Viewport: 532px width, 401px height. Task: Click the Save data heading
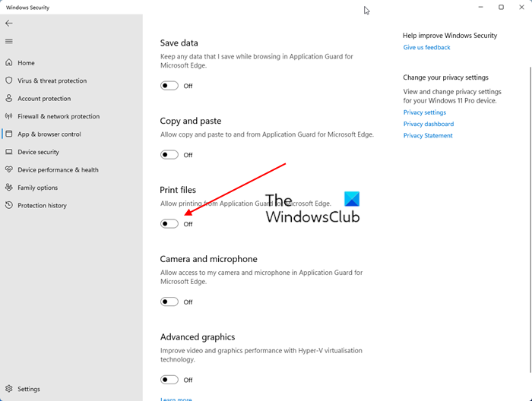[179, 43]
